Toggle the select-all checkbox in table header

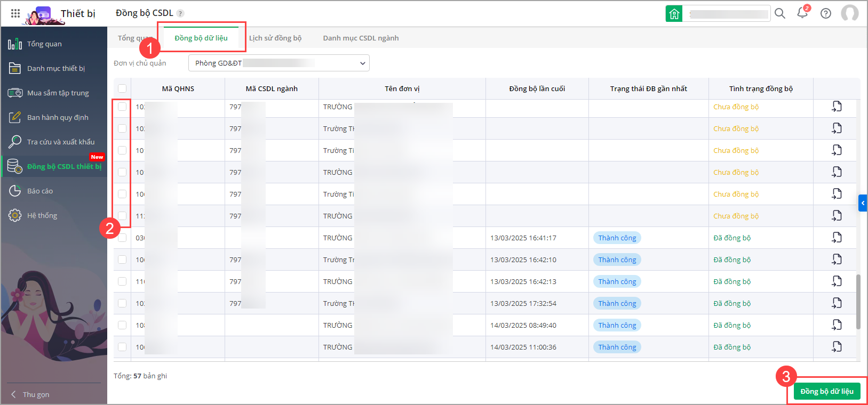pos(122,88)
